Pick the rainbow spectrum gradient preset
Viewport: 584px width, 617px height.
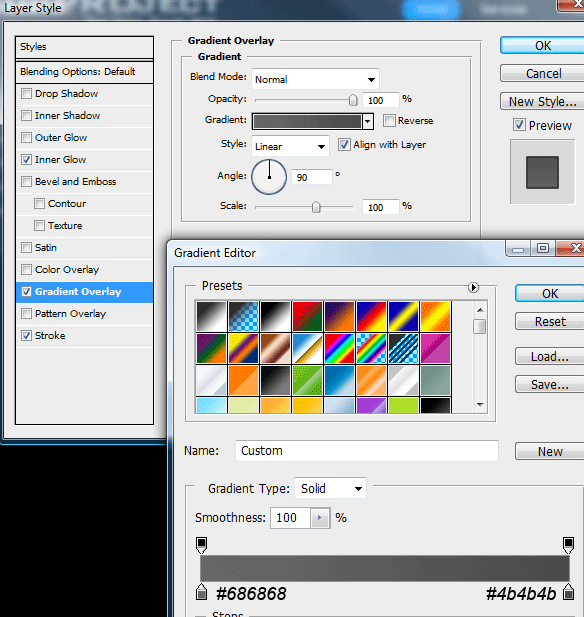(340, 348)
